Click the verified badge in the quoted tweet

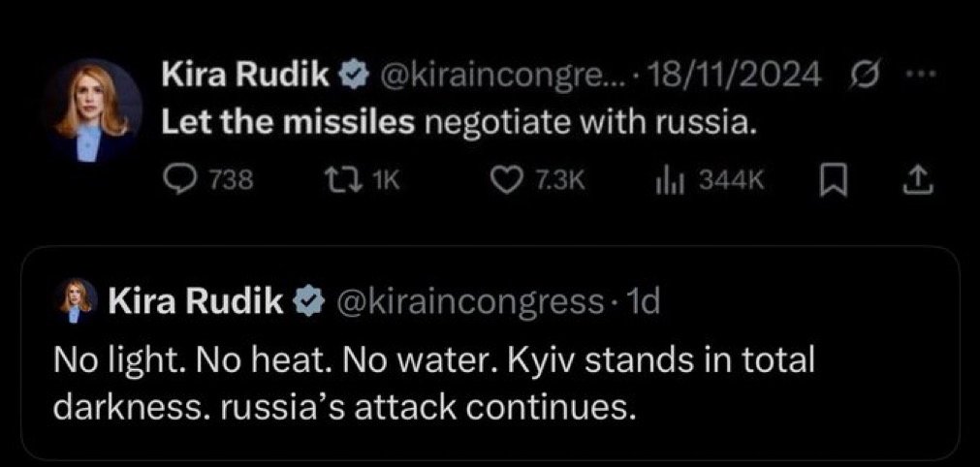[x=309, y=302]
